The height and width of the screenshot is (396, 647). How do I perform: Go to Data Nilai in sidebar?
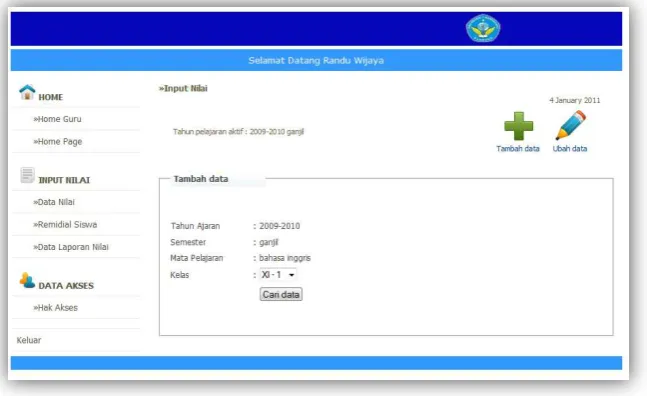(x=54, y=202)
